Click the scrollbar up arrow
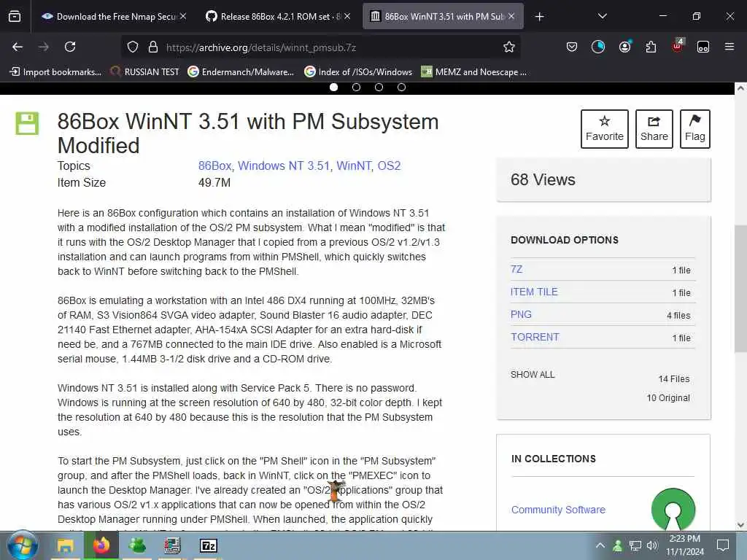This screenshot has width=747, height=560. point(740,88)
